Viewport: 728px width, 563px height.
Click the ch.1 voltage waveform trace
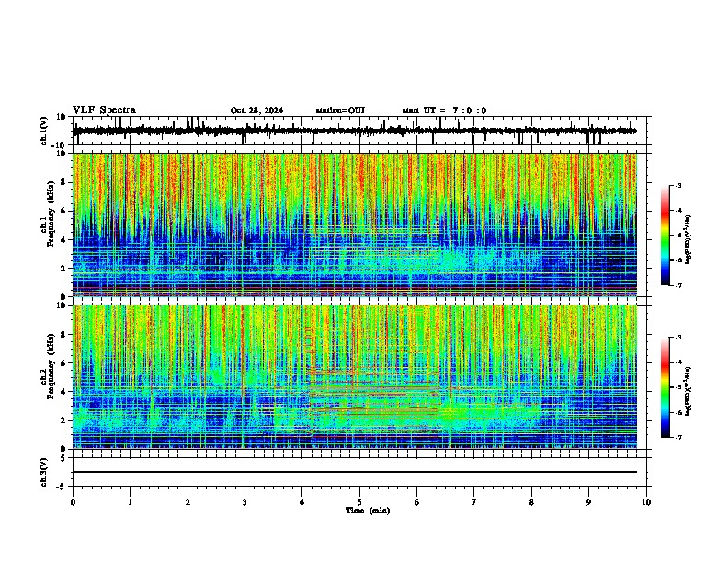pos(354,131)
